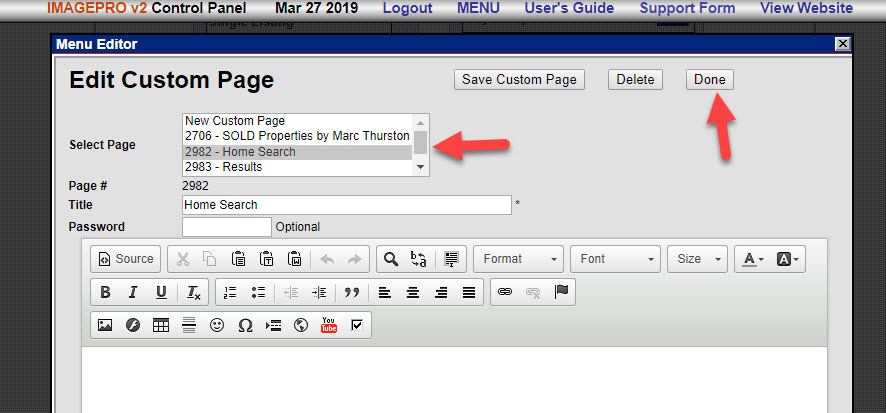Viewport: 886px width, 413px height.
Task: Close the Menu Editor dialog
Action: pyautogui.click(x=842, y=44)
